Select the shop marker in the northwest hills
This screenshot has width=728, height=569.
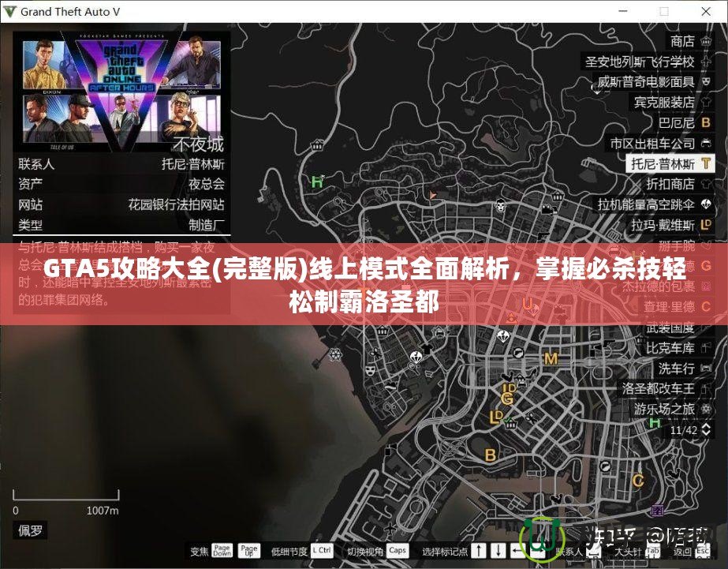[x=317, y=145]
